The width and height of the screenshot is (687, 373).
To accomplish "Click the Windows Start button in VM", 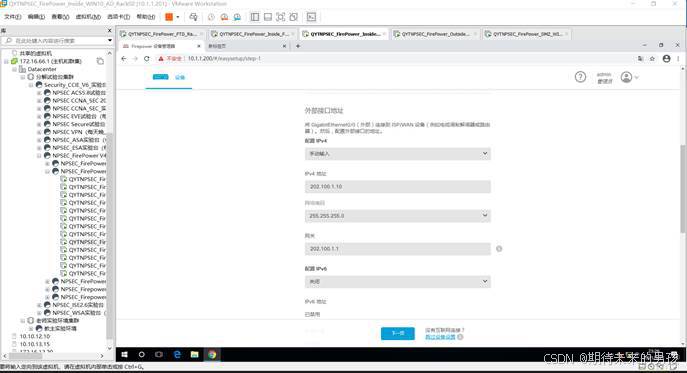I will [x=124, y=355].
